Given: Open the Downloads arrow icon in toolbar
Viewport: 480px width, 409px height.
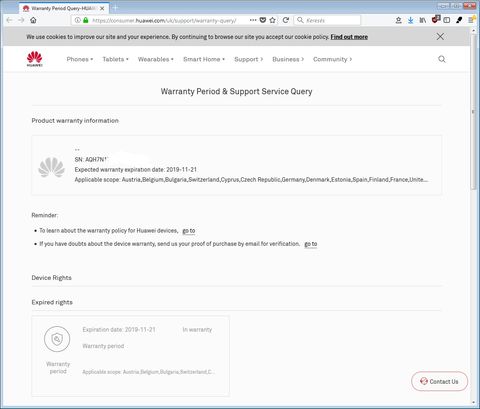Looking at the screenshot, I should click(x=411, y=20).
